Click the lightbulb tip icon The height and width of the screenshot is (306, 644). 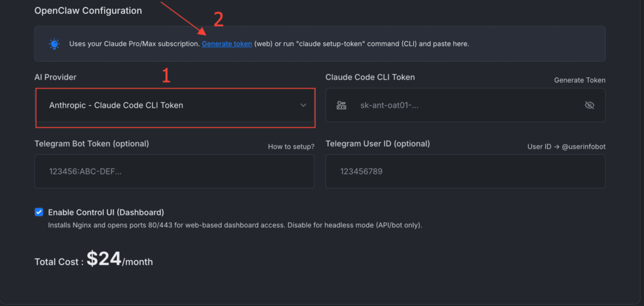click(55, 44)
